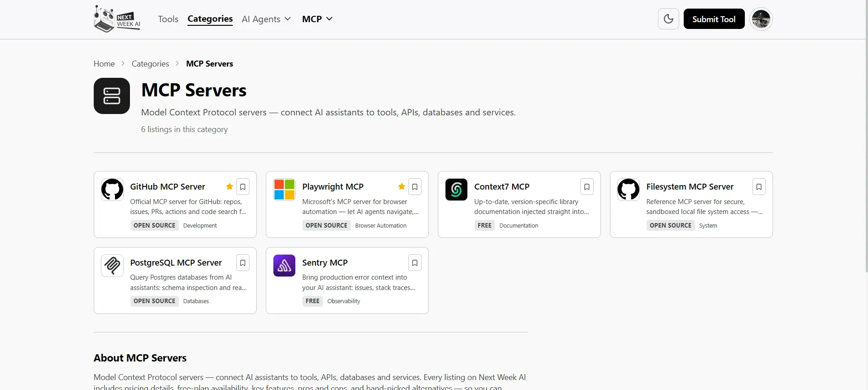Screen dimensions: 868x390
Task: Click the star icon on GitHub MCP Server
Action: tap(230, 186)
